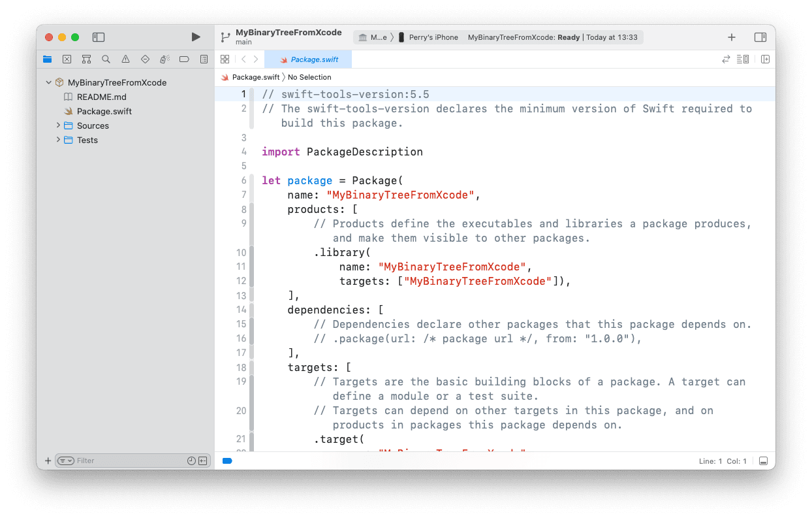Open README.md in the navigator

point(101,97)
